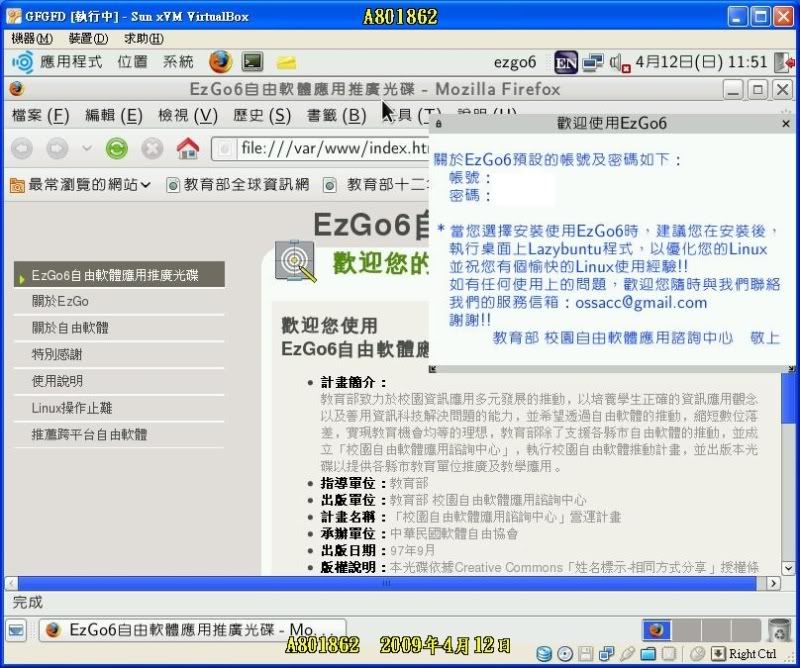Launch the terminal from the panel icon

tap(253, 62)
